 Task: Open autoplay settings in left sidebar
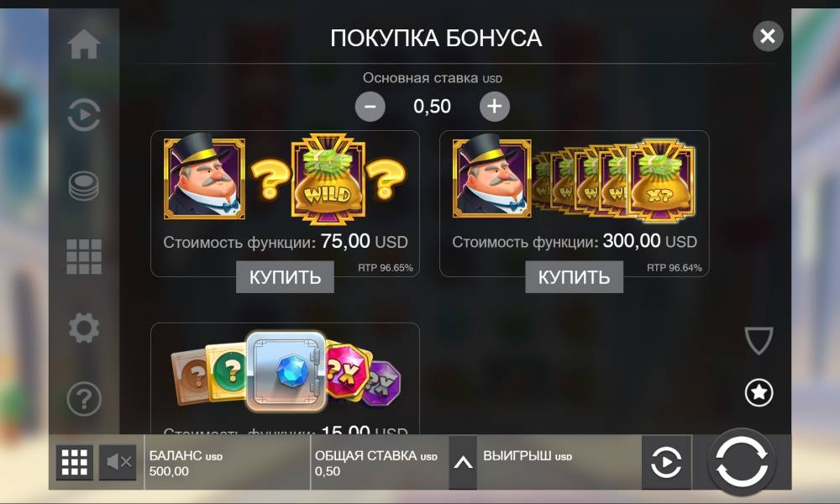coord(83,114)
